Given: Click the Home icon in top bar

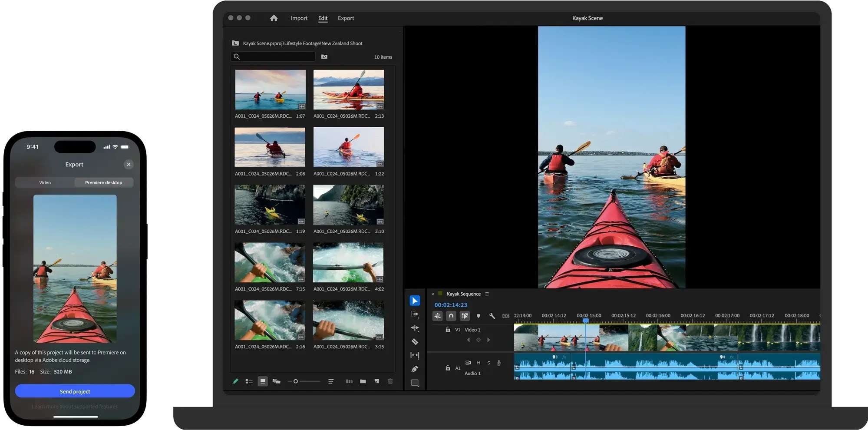Looking at the screenshot, I should (274, 18).
